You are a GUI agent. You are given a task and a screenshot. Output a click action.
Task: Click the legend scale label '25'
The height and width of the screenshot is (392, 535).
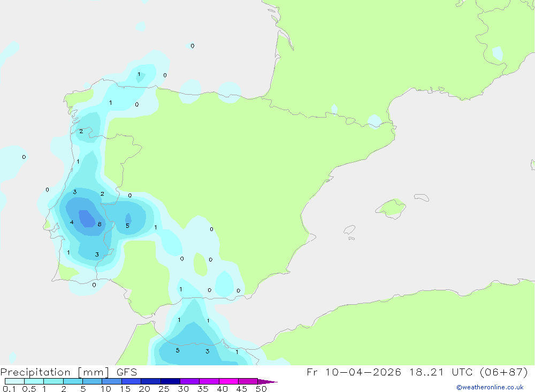click(x=164, y=389)
